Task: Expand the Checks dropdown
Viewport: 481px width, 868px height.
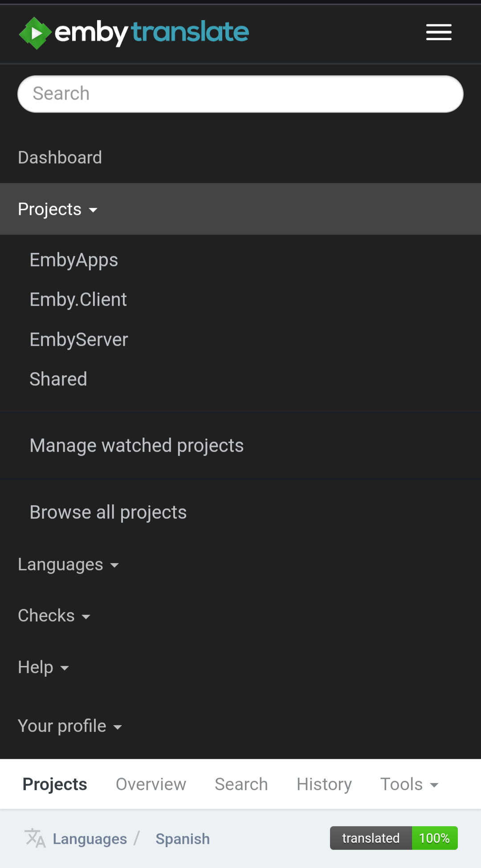Action: 54,616
